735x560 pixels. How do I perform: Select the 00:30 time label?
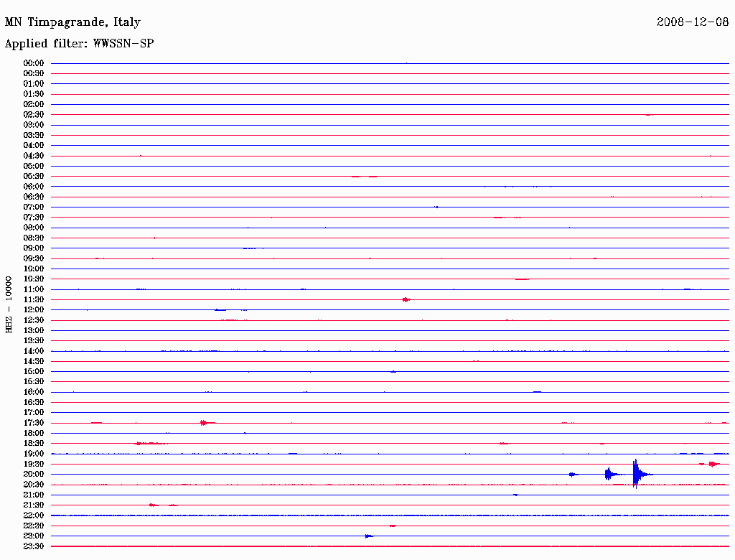pos(34,74)
